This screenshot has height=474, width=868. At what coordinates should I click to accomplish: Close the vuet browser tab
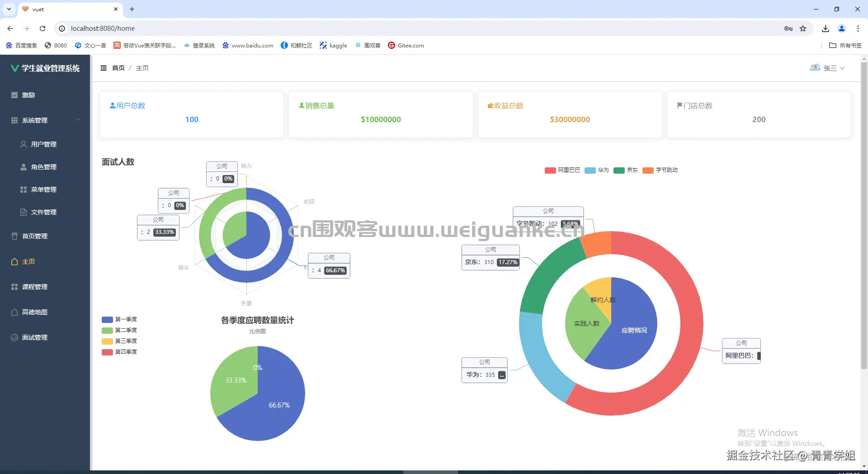(x=116, y=9)
